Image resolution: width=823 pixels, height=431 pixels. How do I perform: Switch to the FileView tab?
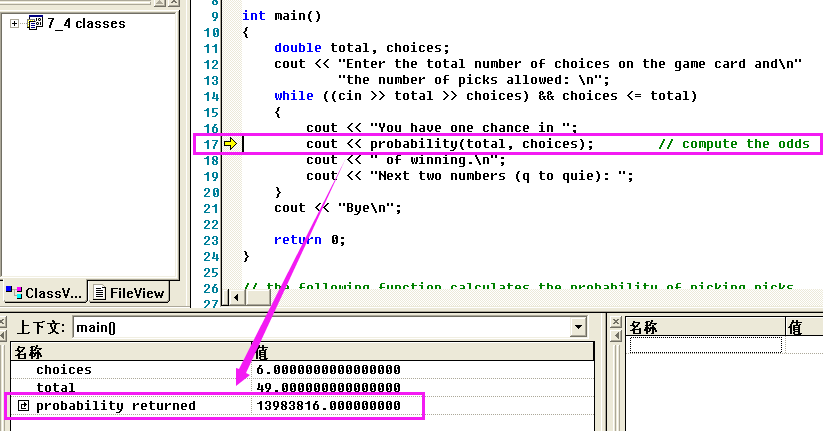click(129, 293)
